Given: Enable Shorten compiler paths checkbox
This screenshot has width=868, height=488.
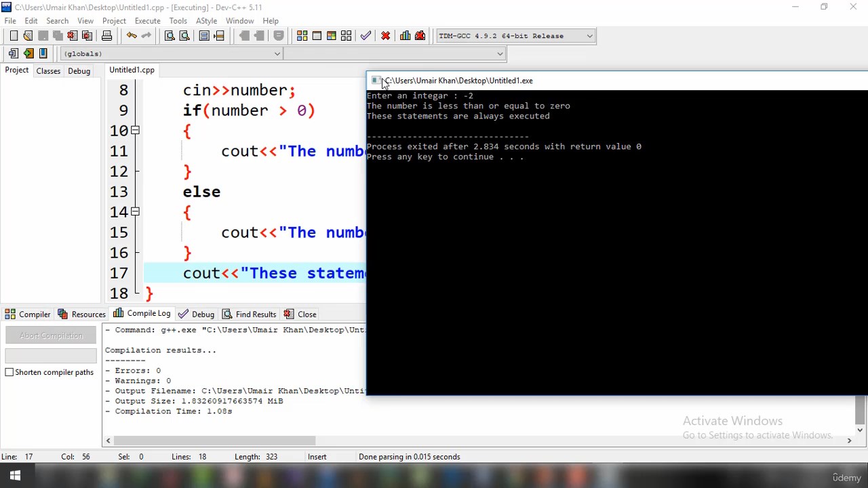Looking at the screenshot, I should (9, 372).
